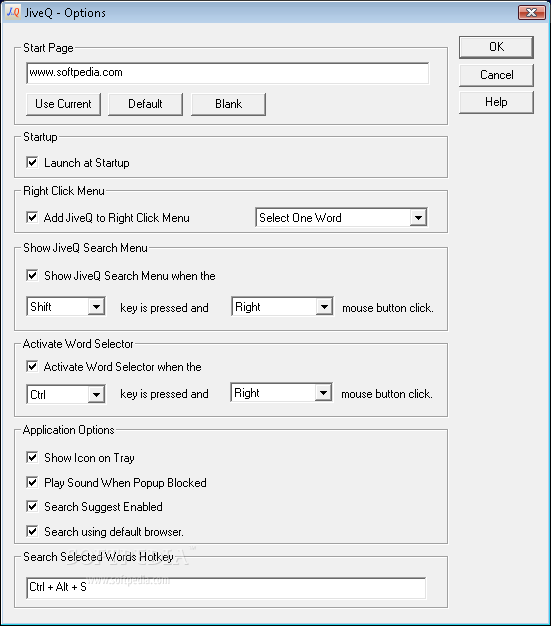The height and width of the screenshot is (626, 551).
Task: Click the JiveQ title bar icon
Action: coord(13,12)
